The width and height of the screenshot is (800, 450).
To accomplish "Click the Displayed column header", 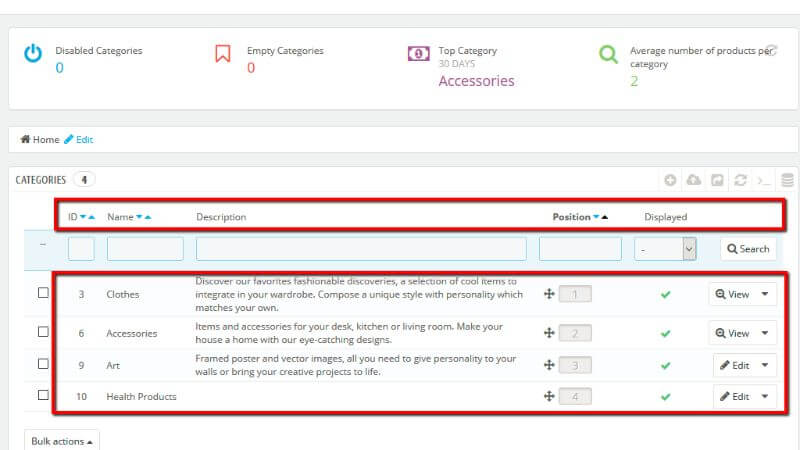I will click(x=665, y=217).
